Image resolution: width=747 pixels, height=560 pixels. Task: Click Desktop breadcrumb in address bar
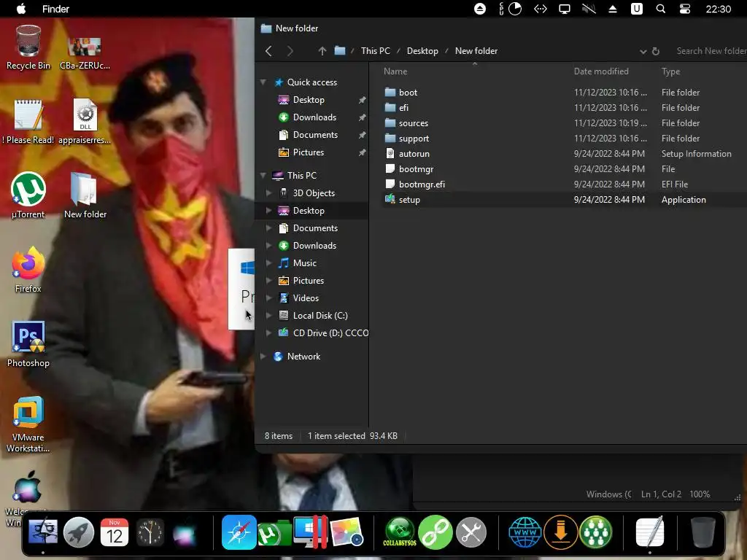coord(422,51)
